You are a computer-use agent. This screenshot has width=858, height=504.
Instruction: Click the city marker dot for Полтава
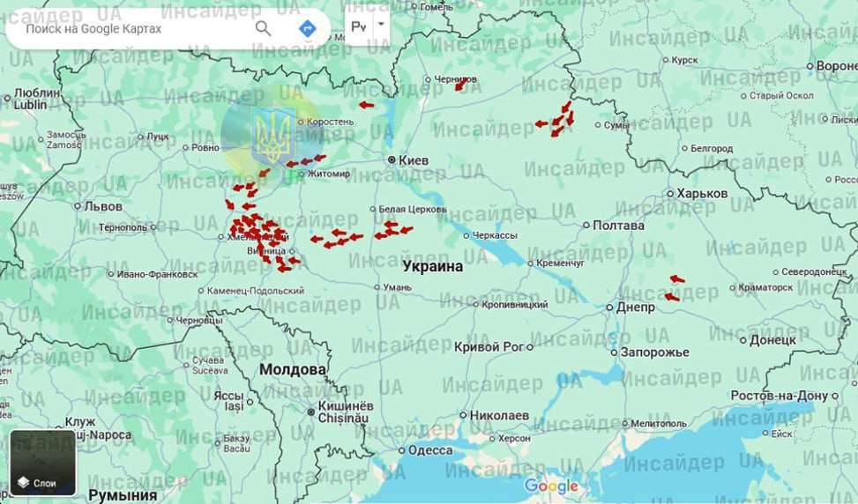pos(586,226)
